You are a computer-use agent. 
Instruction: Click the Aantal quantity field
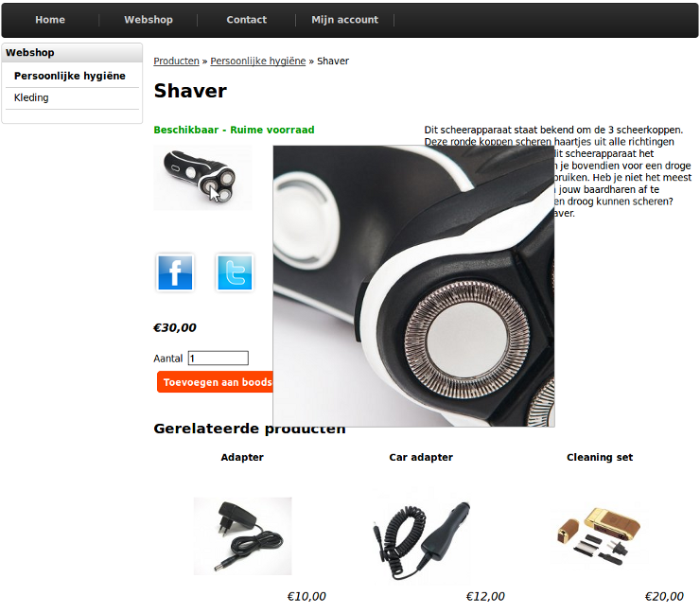point(219,359)
